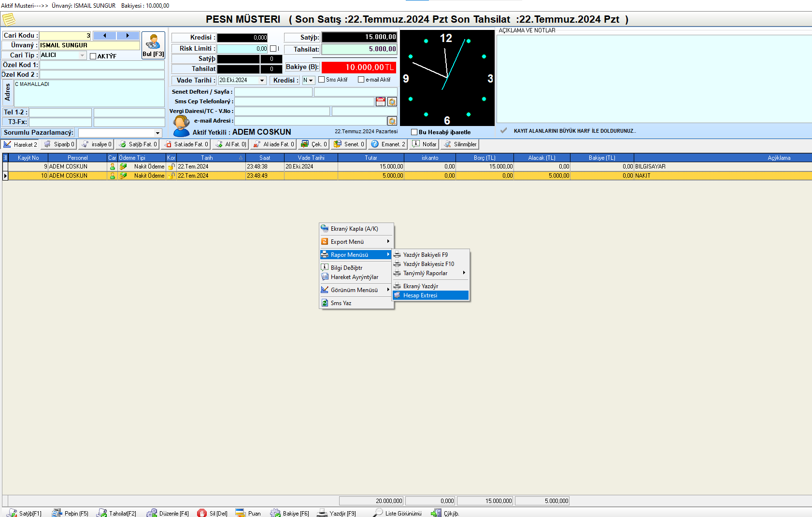
Task: Select Hesap Extresi from report submenu
Action: click(420, 295)
